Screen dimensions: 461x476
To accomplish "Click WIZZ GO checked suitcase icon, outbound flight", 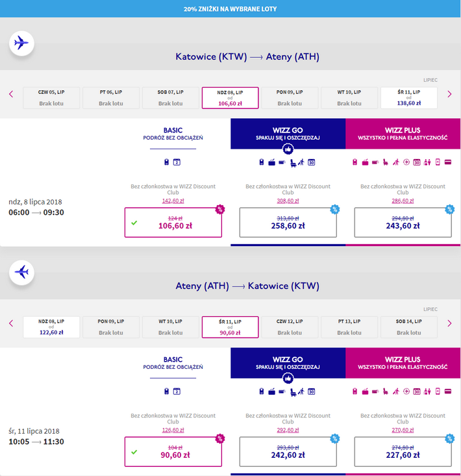I will pyautogui.click(x=271, y=162).
